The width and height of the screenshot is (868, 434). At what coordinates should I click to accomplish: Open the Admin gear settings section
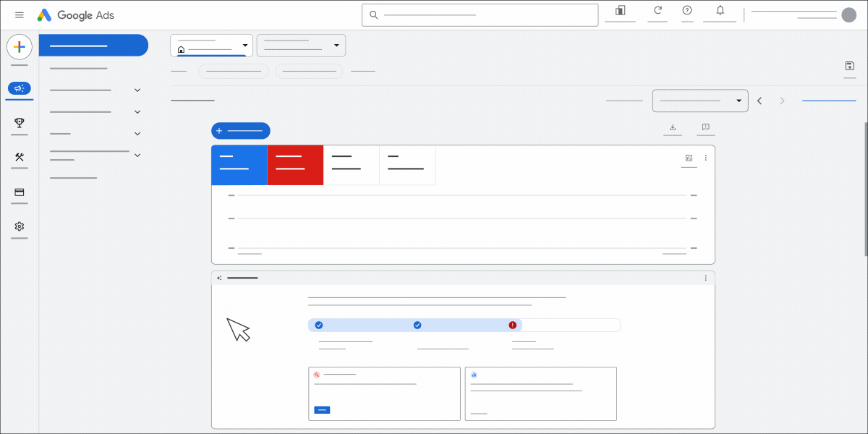(x=20, y=226)
